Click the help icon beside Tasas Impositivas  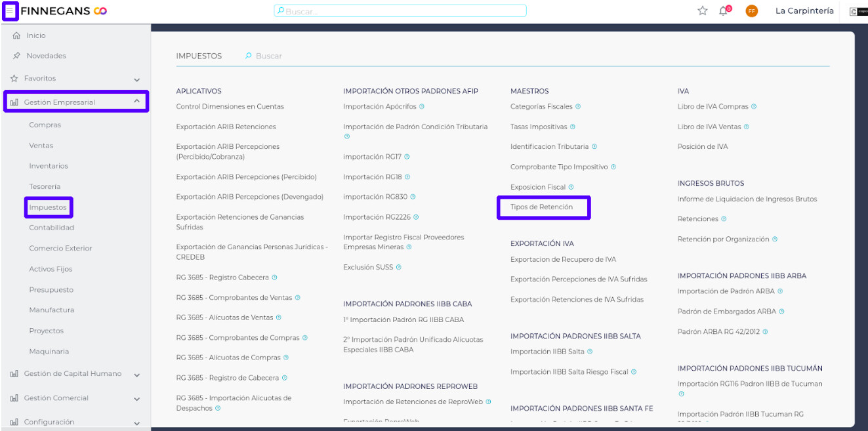(x=573, y=127)
